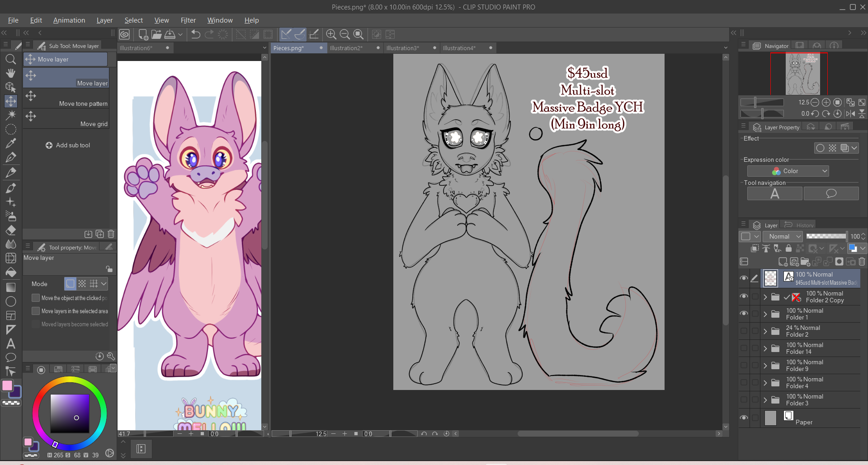Expand the Folder 1 layer folder
Screen dimensions: 868x465
(765, 314)
